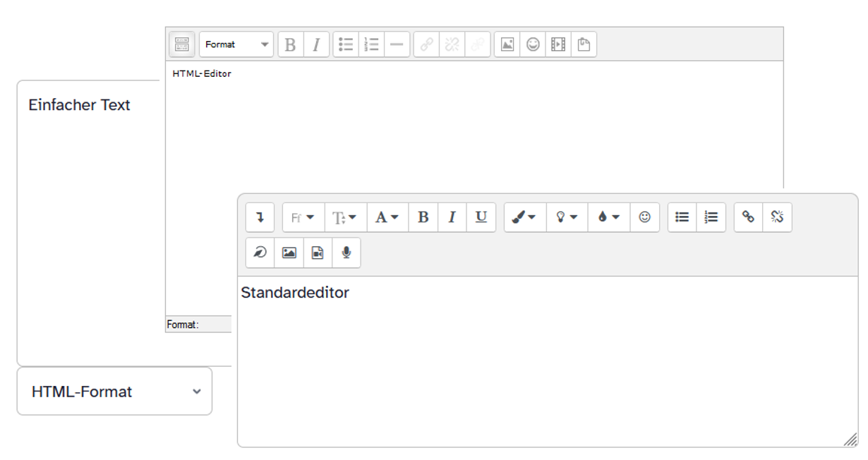Insert a horizontal rule in the HTML-Editor
The height and width of the screenshot is (460, 868).
pos(397,44)
